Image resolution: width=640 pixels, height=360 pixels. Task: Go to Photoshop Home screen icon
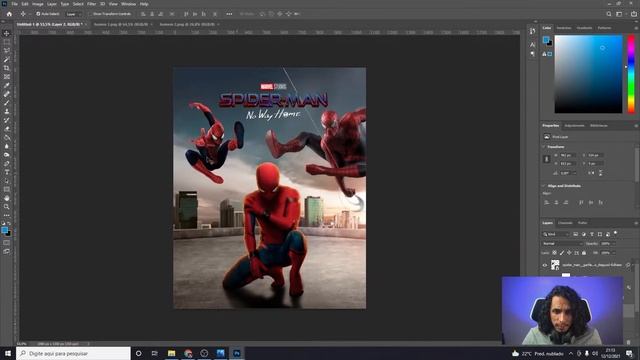pyautogui.click(x=9, y=14)
